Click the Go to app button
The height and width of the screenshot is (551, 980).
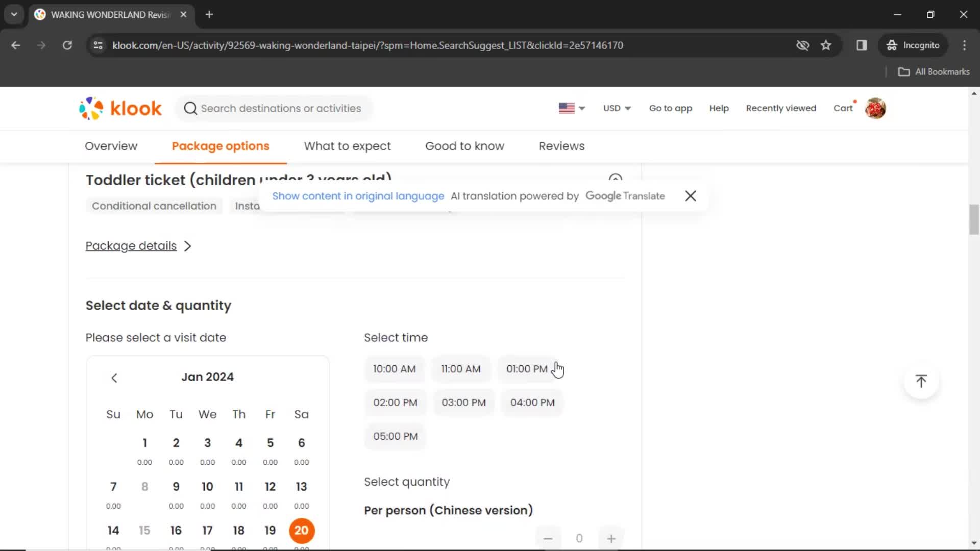click(670, 108)
